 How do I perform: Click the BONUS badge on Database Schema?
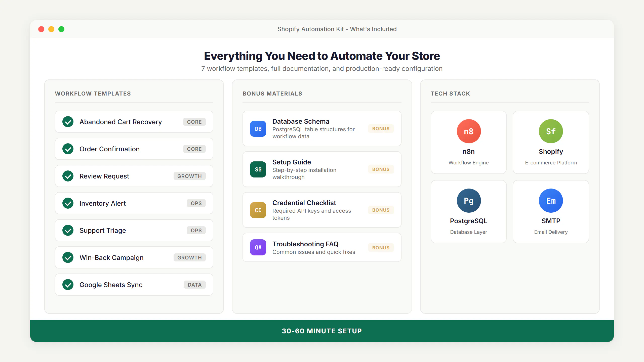click(x=381, y=129)
